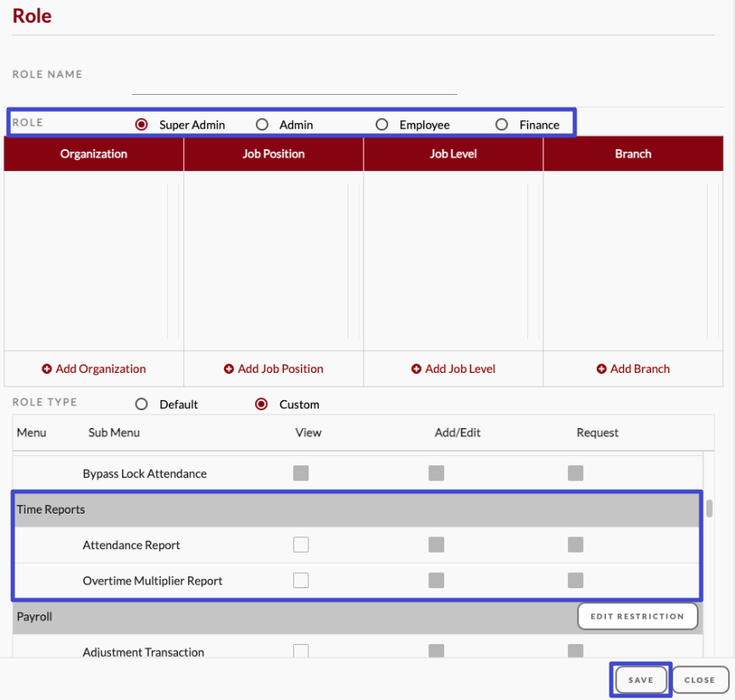Select the Admin role radio button

tap(262, 125)
